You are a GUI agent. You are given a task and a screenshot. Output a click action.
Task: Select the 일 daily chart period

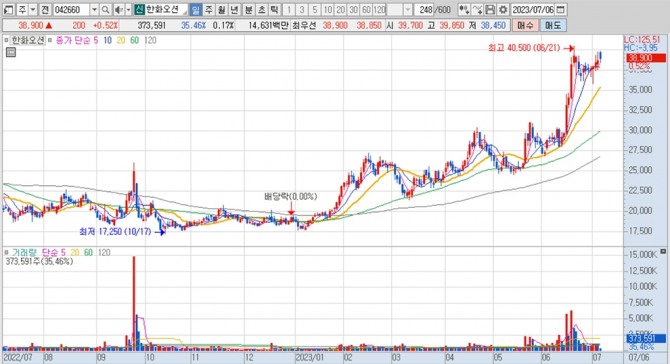point(196,9)
